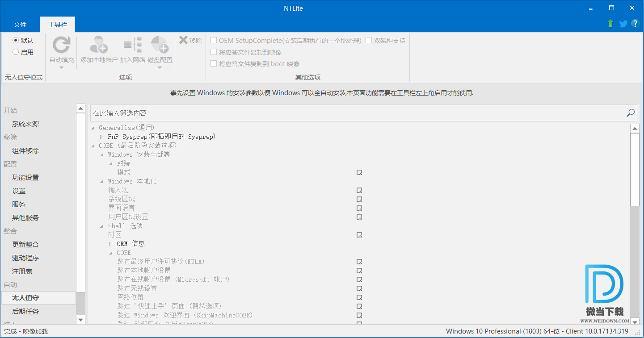The image size is (644, 338).
Task: Expand the PnP Sysprep tree node
Action: (x=102, y=137)
